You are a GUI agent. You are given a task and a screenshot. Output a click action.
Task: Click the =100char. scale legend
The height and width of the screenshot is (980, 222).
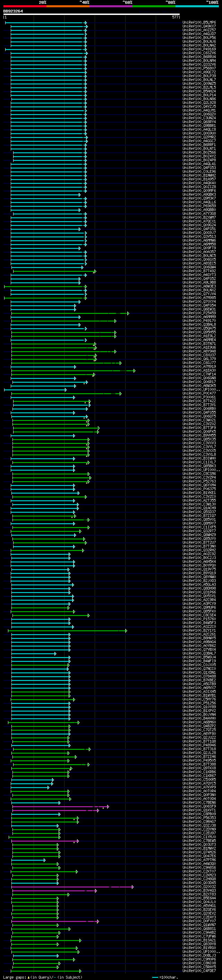tap(165, 977)
